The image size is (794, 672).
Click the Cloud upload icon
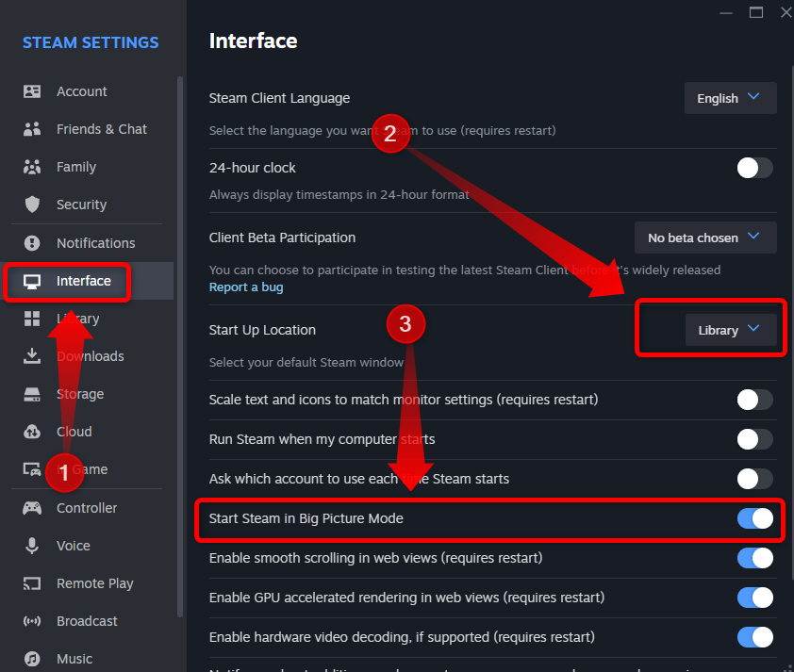[x=32, y=432]
